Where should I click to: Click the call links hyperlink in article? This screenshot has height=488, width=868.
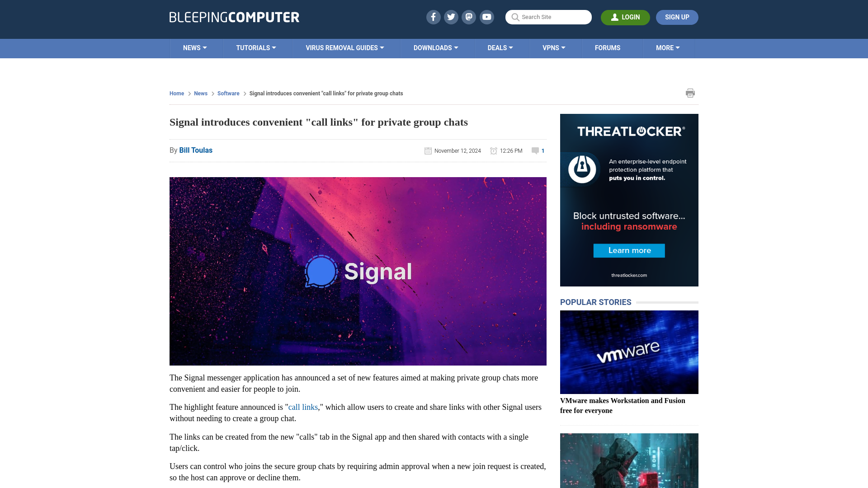303,407
